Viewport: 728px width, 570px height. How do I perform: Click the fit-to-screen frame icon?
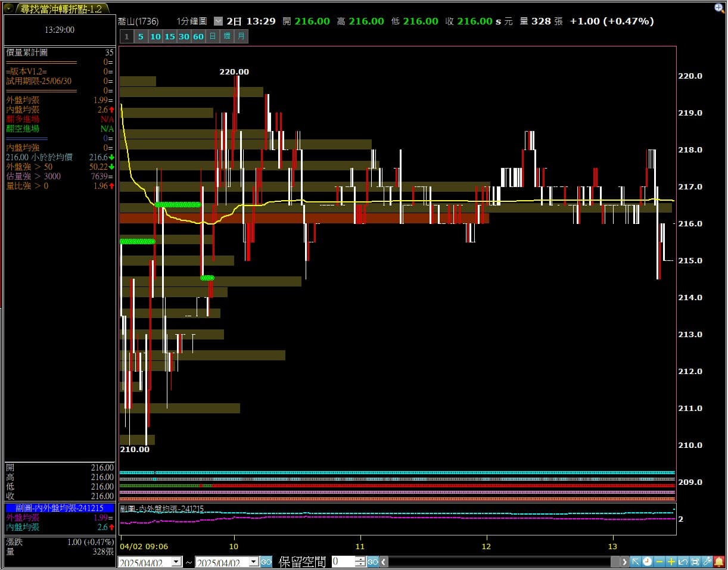click(x=695, y=562)
